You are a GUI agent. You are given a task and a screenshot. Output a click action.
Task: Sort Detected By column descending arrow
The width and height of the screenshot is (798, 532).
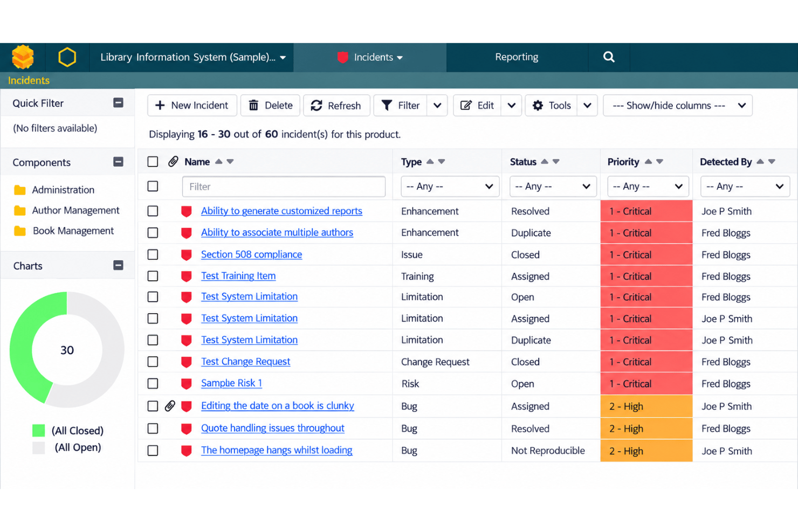[x=772, y=162]
